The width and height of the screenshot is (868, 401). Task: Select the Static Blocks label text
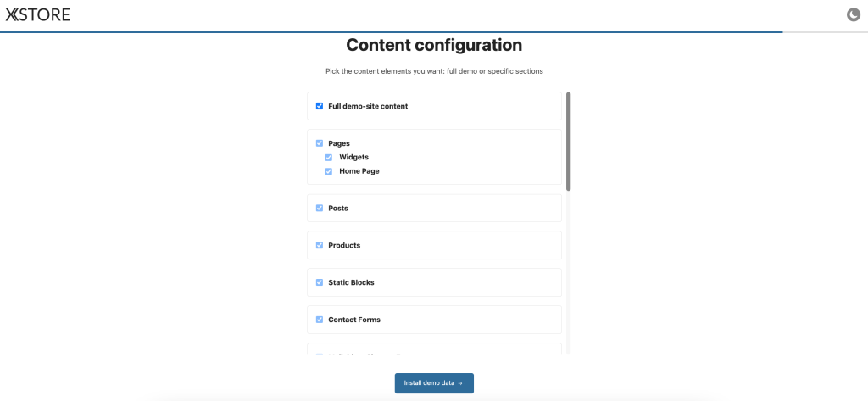(351, 282)
